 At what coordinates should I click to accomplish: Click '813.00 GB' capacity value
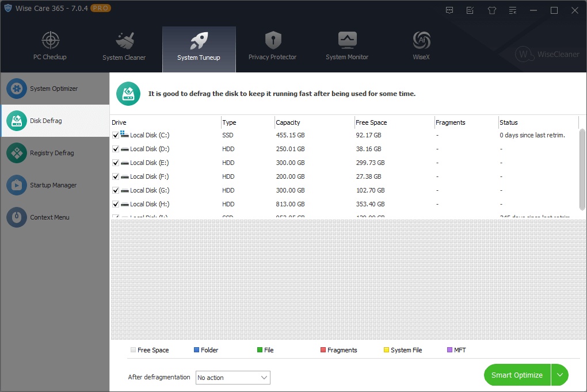pyautogui.click(x=291, y=204)
